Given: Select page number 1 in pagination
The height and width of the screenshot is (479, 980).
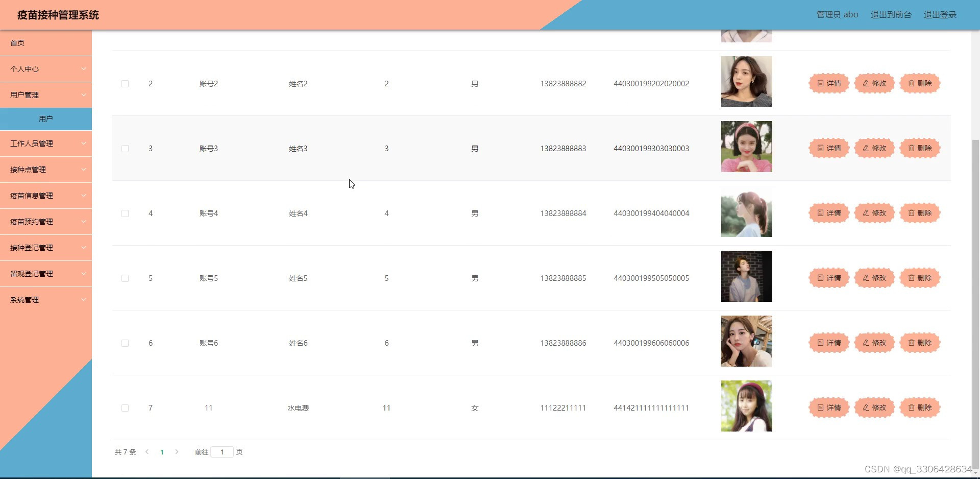Looking at the screenshot, I should (x=162, y=452).
